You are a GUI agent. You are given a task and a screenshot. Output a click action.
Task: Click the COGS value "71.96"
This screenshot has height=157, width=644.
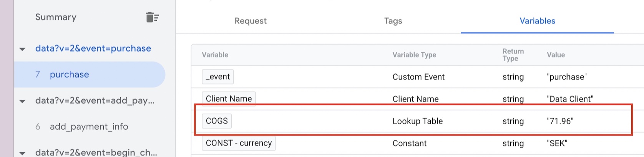coord(560,121)
